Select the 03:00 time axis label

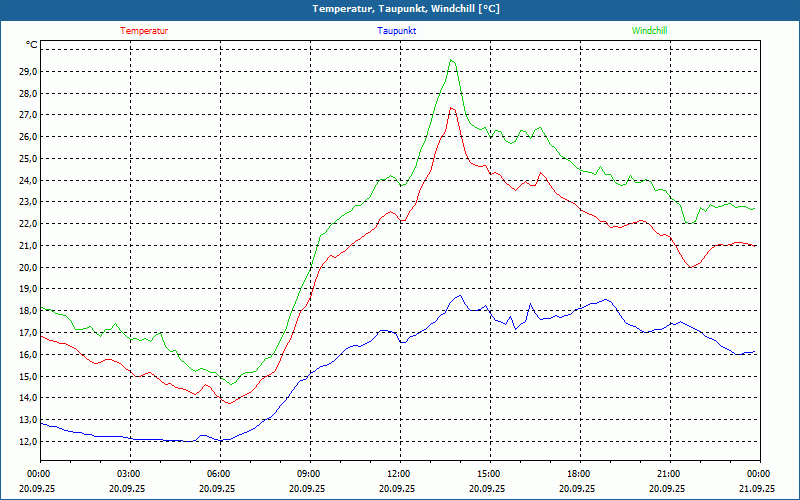click(x=129, y=474)
